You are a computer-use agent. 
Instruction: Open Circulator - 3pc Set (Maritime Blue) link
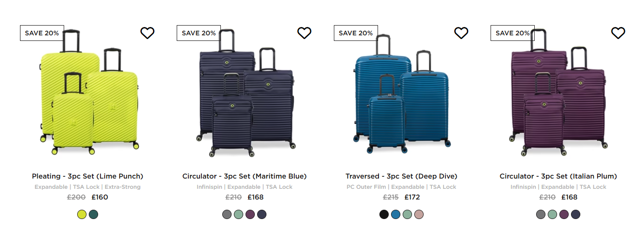245,176
